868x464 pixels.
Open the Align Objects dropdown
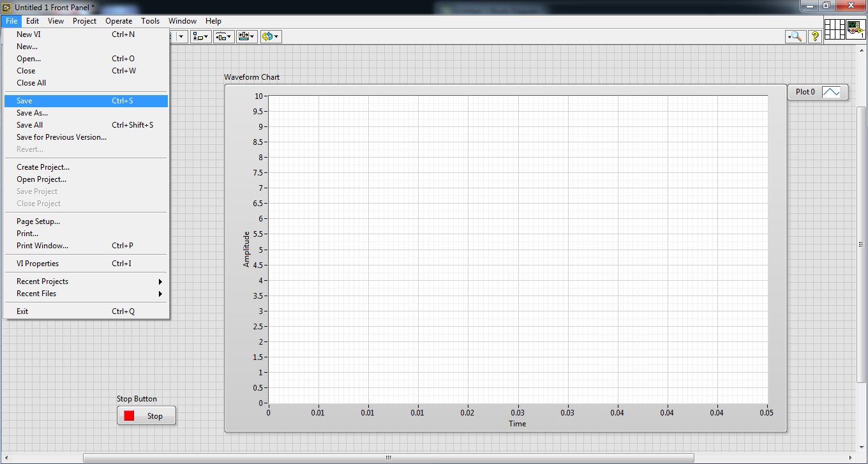click(202, 36)
